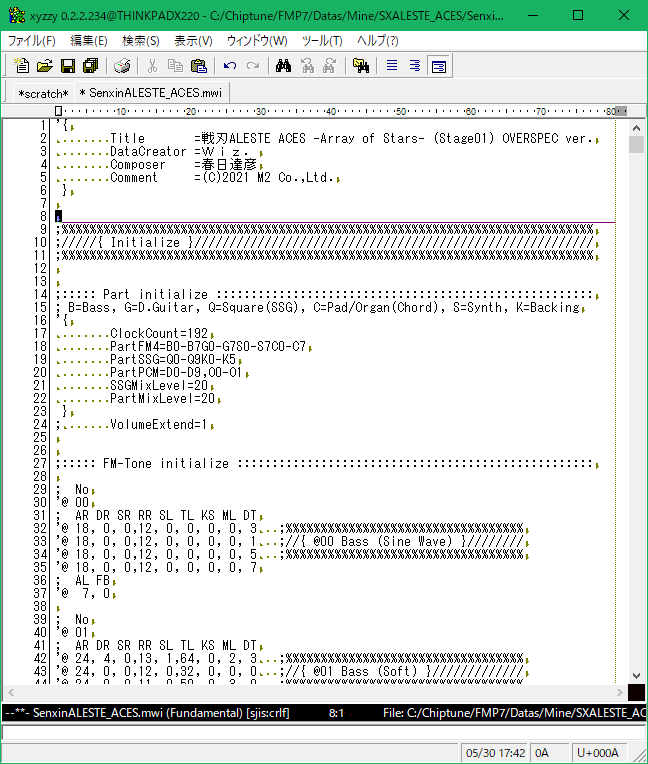The width and height of the screenshot is (648, 764).
Task: Paste clipboard with the paste icon
Action: 198,66
